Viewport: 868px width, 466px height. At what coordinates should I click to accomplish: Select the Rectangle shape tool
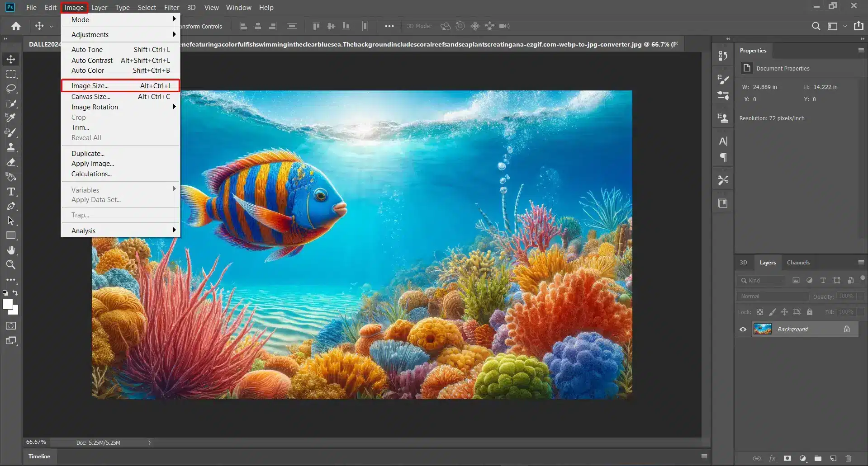[x=11, y=235]
